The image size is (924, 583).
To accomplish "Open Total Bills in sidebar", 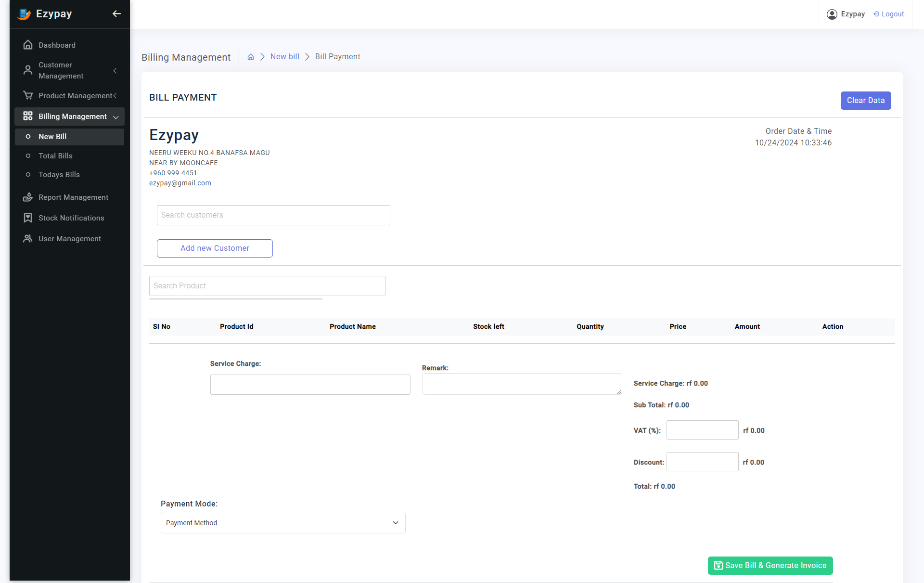I will coord(55,156).
